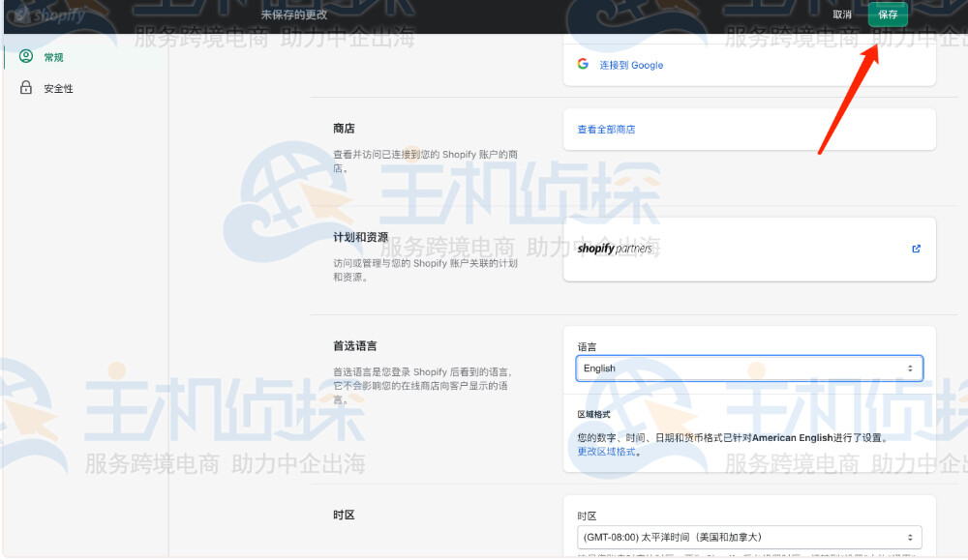The width and height of the screenshot is (968, 560).
Task: Click the shopify partners logo
Action: point(617,249)
